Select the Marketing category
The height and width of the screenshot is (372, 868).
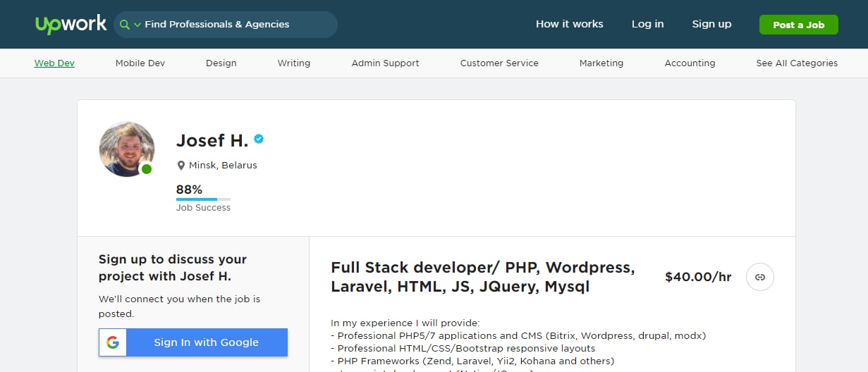coord(601,63)
